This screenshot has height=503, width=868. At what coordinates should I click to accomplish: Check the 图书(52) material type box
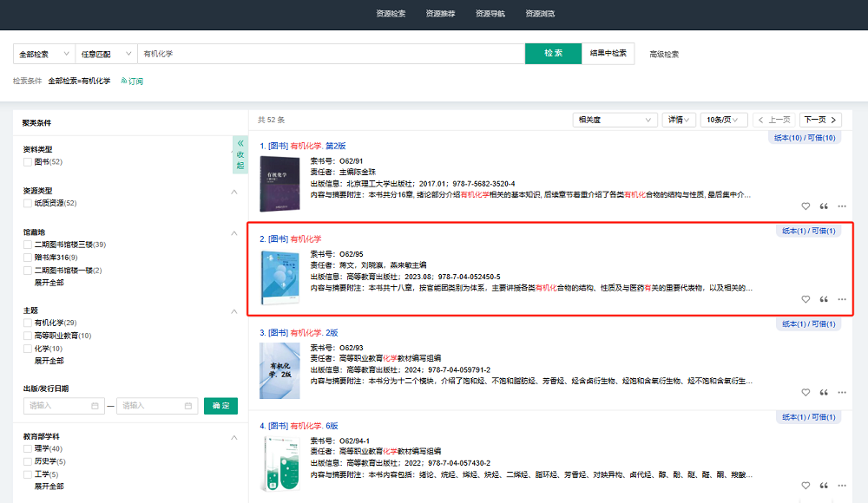point(28,162)
